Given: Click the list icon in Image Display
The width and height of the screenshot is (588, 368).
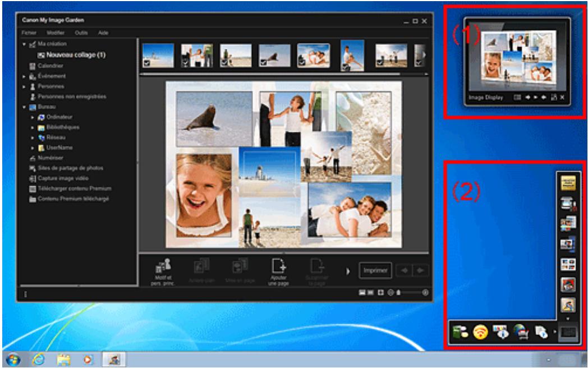Looking at the screenshot, I should click(517, 97).
